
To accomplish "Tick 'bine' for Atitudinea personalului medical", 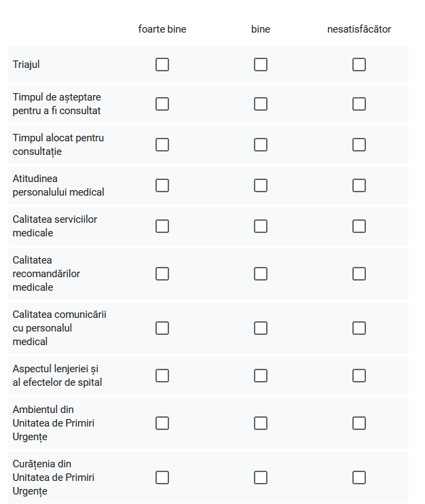I will pos(261,185).
